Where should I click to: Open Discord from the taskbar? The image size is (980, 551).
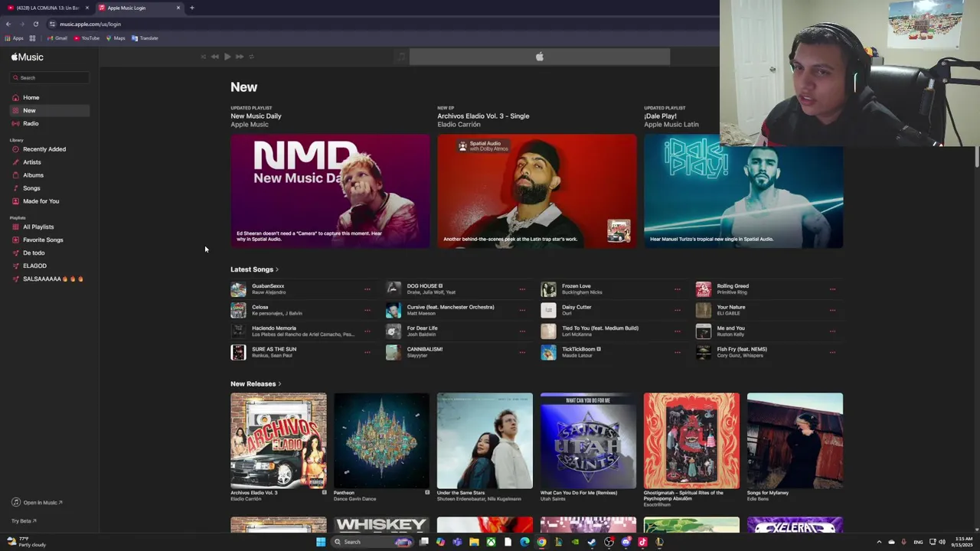pyautogui.click(x=626, y=542)
